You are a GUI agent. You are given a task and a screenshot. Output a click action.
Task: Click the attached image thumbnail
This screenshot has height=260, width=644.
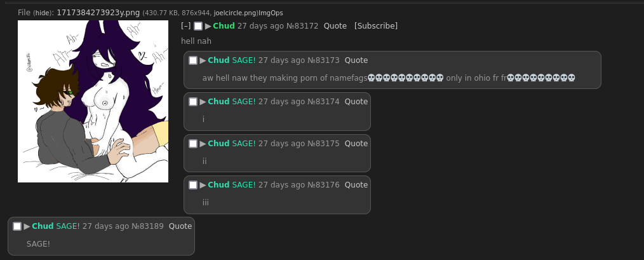coord(93,102)
